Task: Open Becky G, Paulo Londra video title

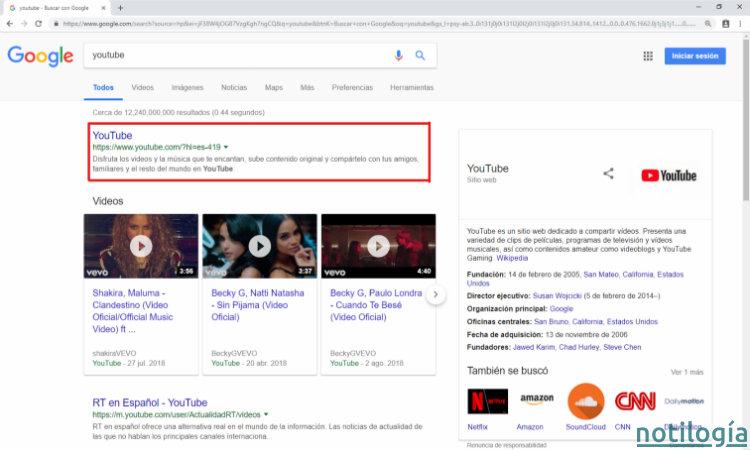Action: pos(376,305)
